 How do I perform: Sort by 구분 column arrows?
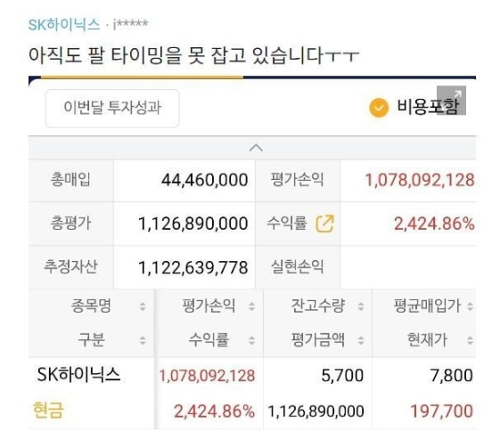point(143,340)
